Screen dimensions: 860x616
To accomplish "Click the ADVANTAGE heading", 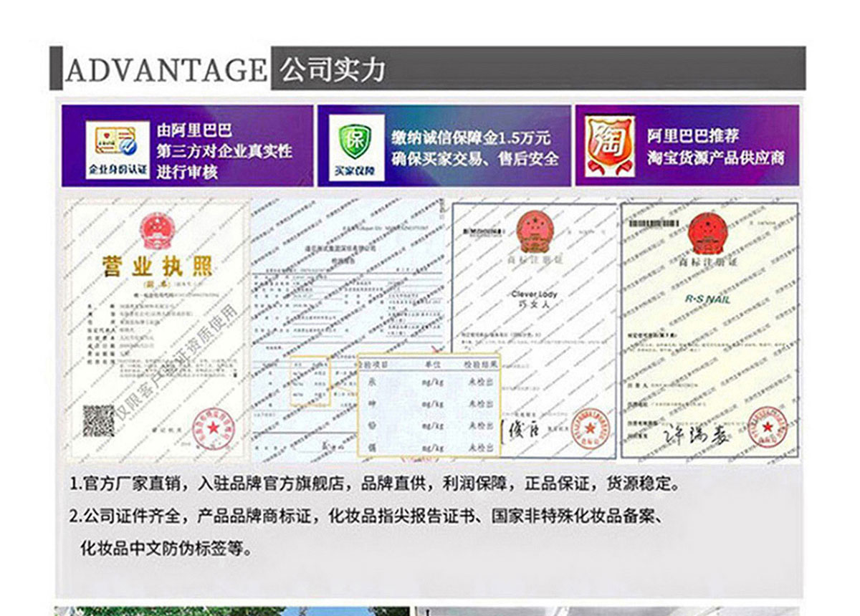I will pos(166,69).
